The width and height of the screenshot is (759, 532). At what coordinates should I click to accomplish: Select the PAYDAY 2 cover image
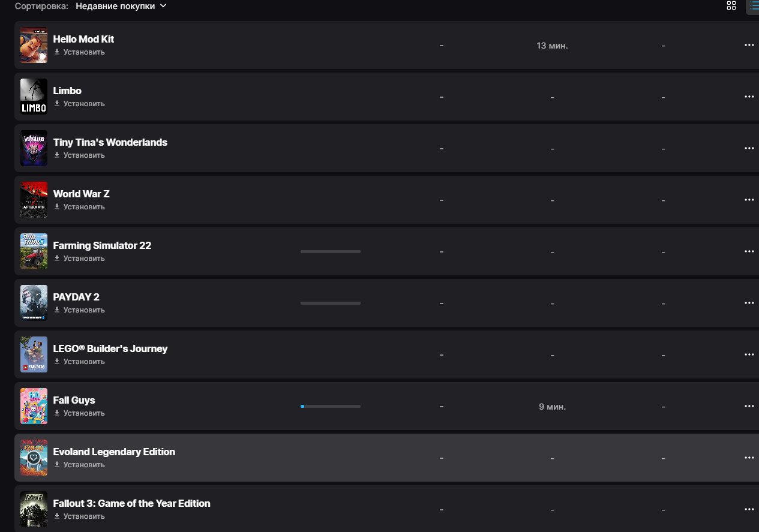[34, 303]
